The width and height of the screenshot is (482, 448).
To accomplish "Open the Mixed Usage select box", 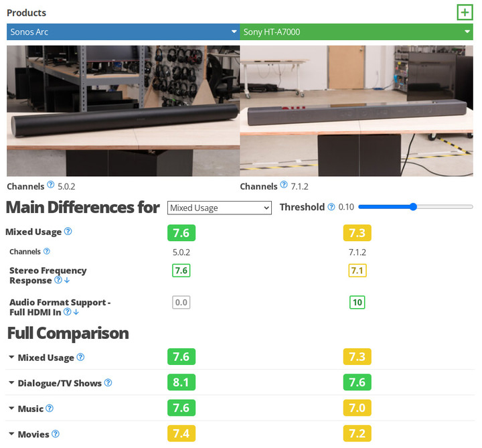I will [220, 208].
